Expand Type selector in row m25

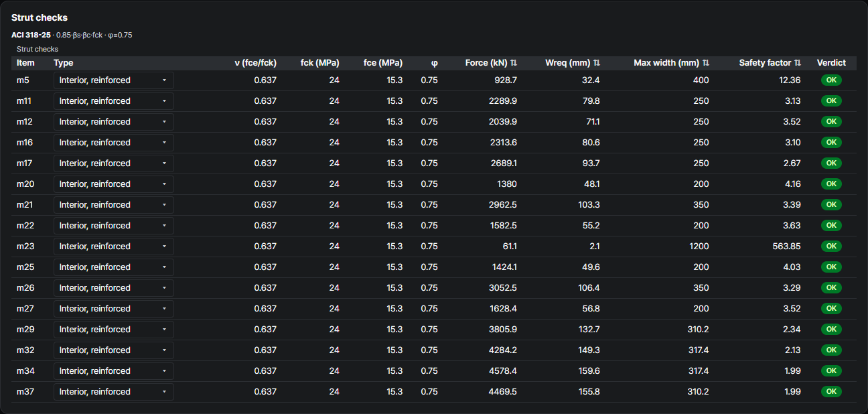pos(114,267)
